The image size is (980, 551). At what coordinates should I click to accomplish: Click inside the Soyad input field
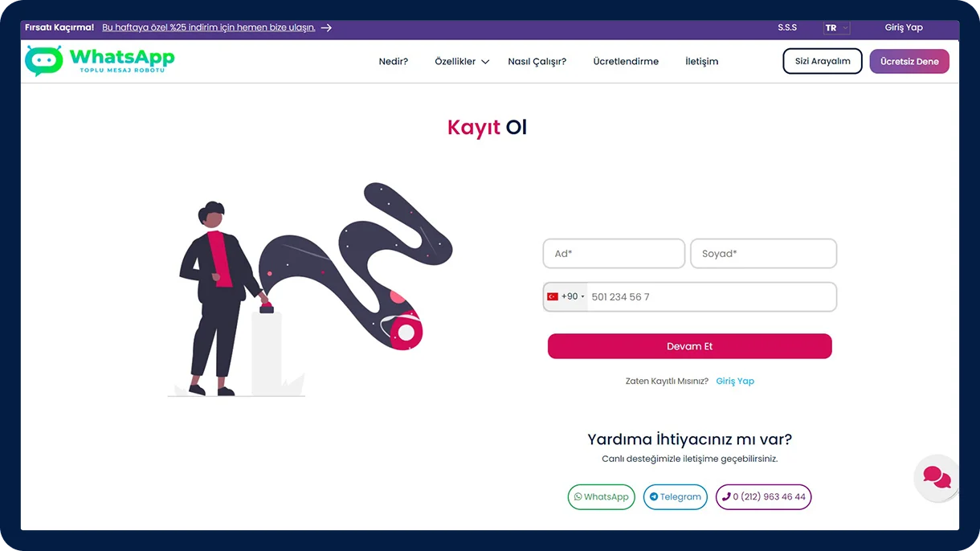(763, 253)
